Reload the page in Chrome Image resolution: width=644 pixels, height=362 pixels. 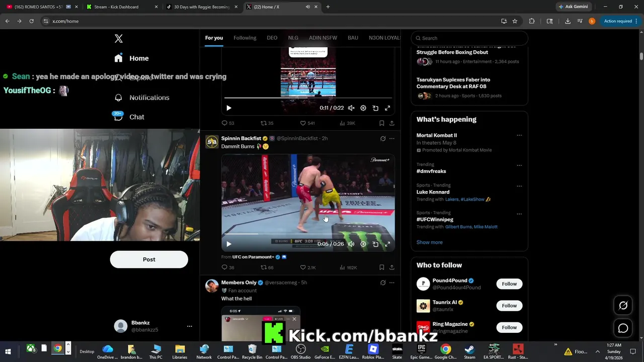[x=31, y=21]
